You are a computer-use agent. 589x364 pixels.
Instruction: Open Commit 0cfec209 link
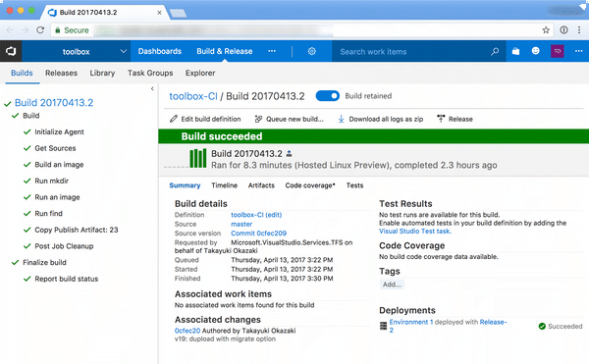(x=258, y=234)
